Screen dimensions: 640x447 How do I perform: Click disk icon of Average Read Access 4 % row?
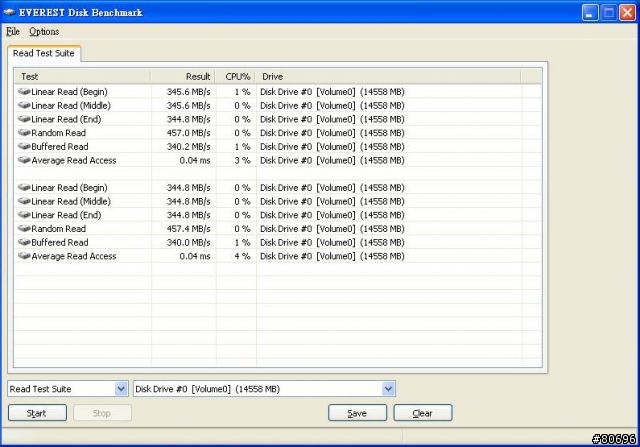(24, 256)
